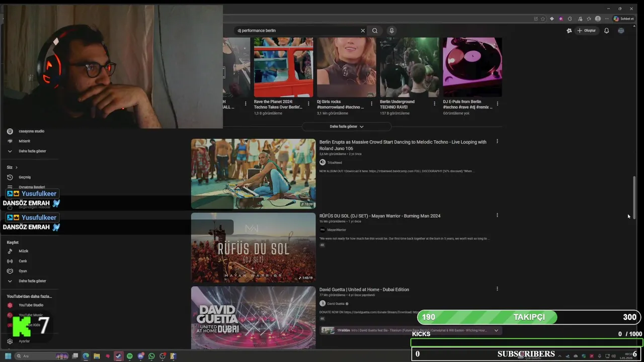Click the page vertical scrollbar thumb
The image size is (644, 362).
click(x=634, y=197)
